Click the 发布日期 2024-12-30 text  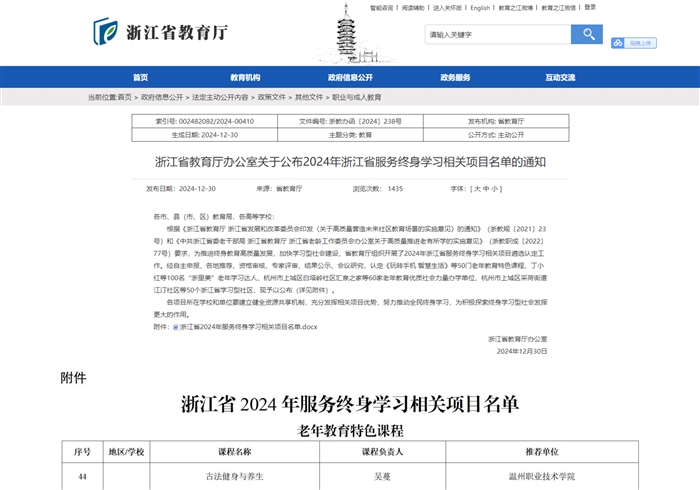(181, 189)
